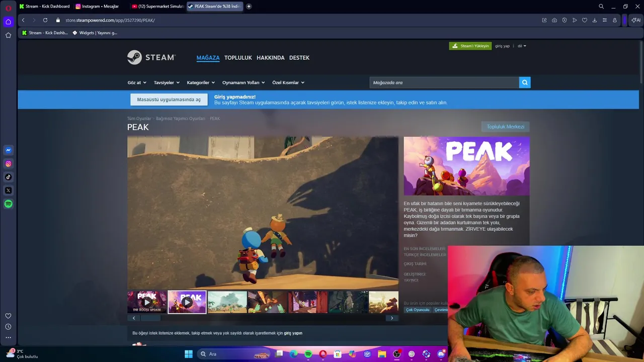Select the PEAK Steam tab
The width and height of the screenshot is (644, 362).
pyautogui.click(x=214, y=7)
